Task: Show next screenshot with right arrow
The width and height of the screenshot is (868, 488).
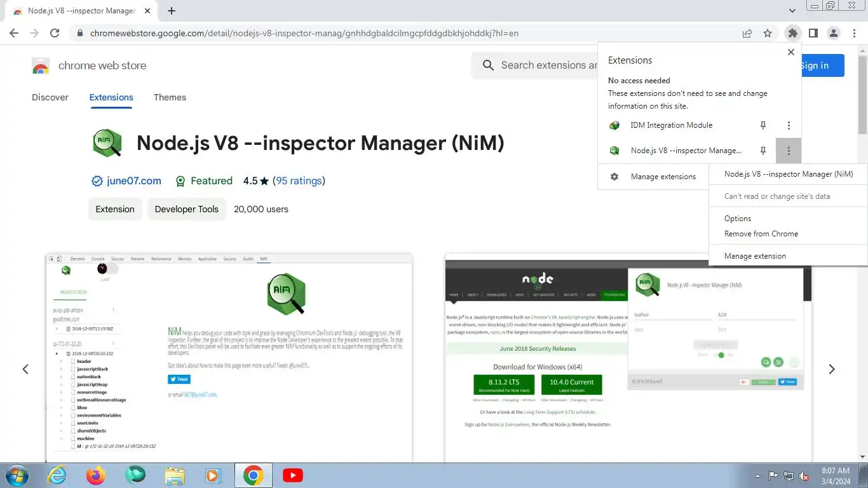Action: pyautogui.click(x=831, y=369)
